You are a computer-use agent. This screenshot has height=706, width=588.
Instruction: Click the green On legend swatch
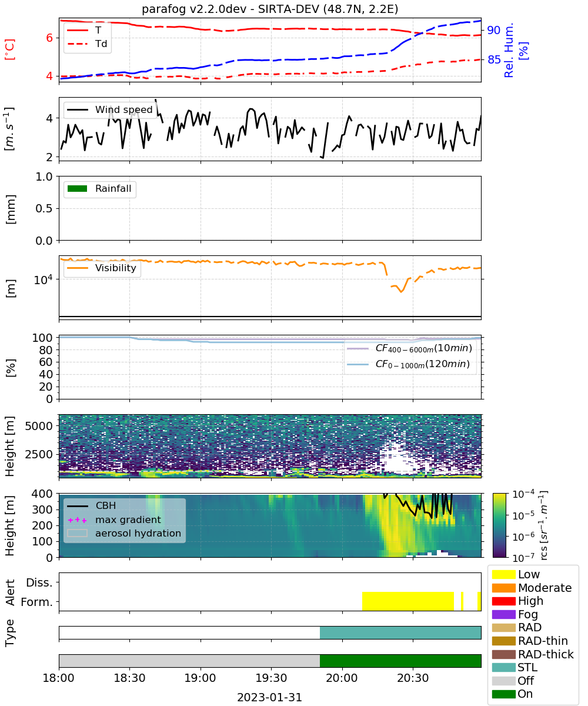coord(503,694)
